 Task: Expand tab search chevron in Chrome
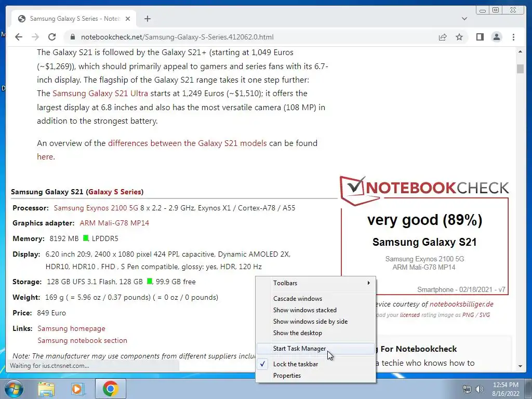click(464, 19)
